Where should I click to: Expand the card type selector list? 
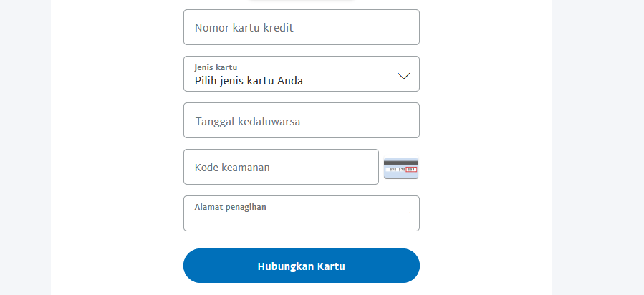click(301, 74)
